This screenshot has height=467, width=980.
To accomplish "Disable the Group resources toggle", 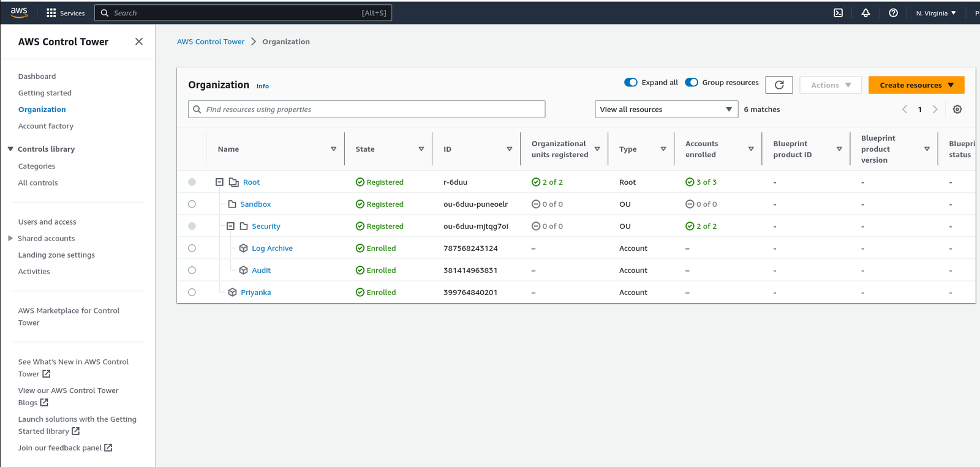I will 692,83.
